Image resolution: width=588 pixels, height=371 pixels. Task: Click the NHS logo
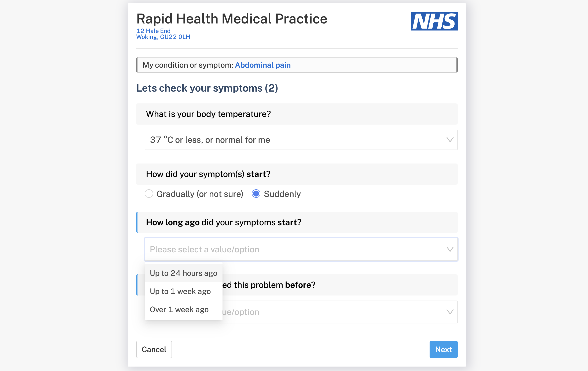pyautogui.click(x=434, y=21)
